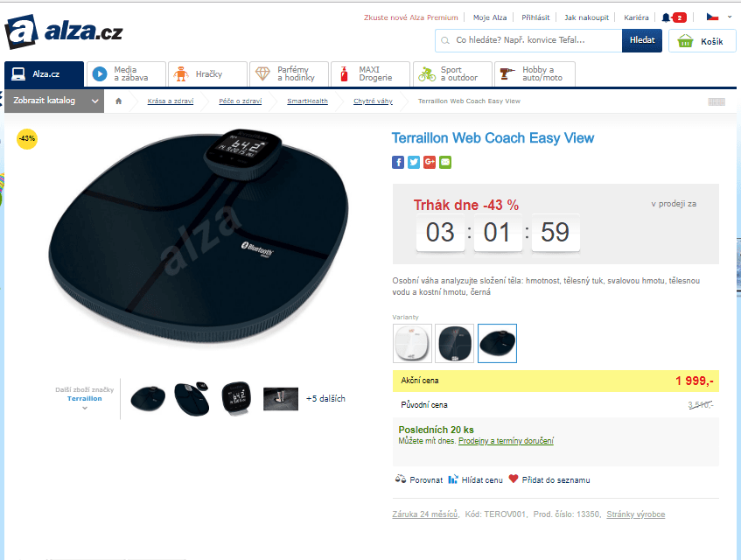The height and width of the screenshot is (560, 741).
Task: Expand more Terraillon brand products chevron
Action: [85, 408]
